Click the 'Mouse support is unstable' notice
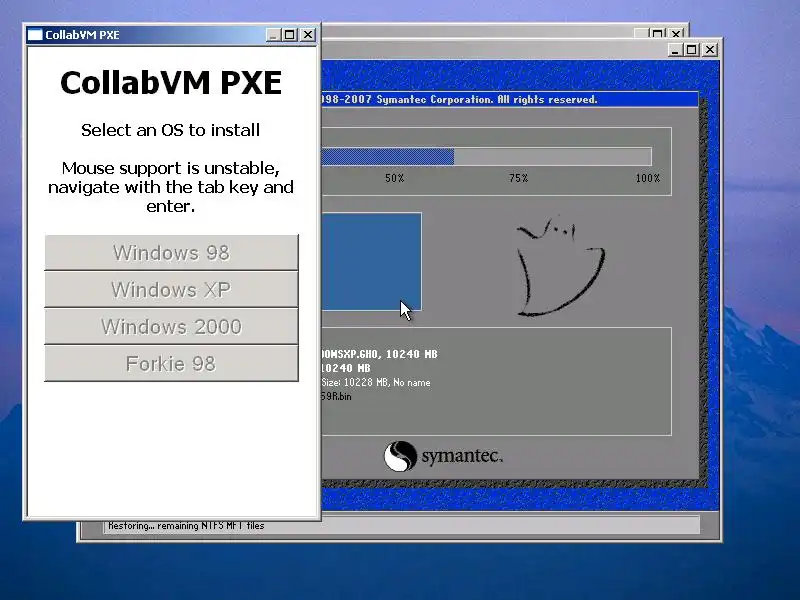 (x=171, y=187)
